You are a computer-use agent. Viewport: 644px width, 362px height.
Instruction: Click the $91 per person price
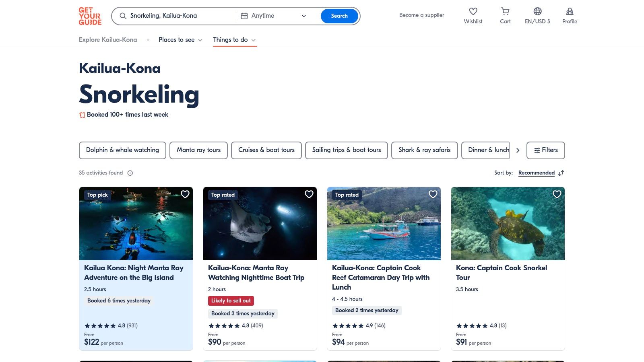tap(473, 342)
